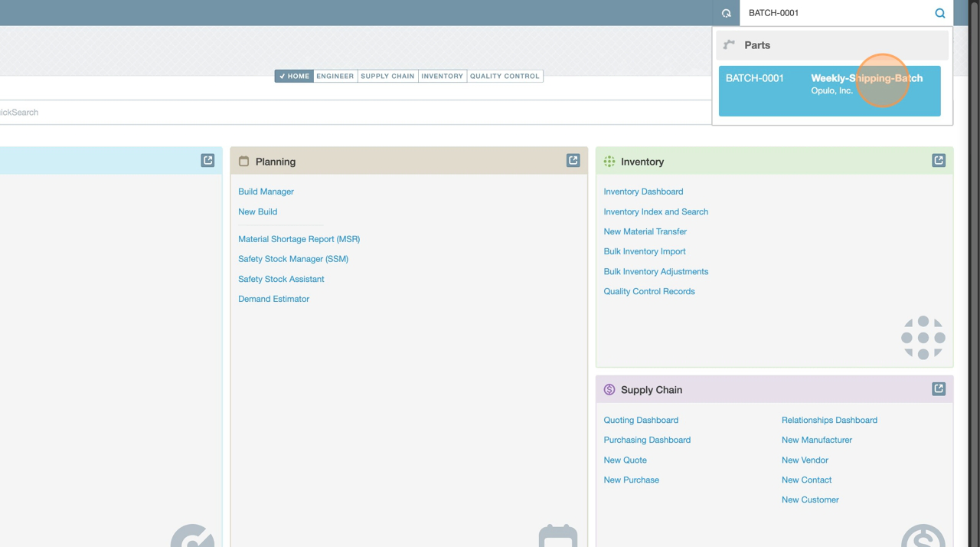The width and height of the screenshot is (980, 547).
Task: Open Material Shortage Report (MSR)
Action: point(299,239)
